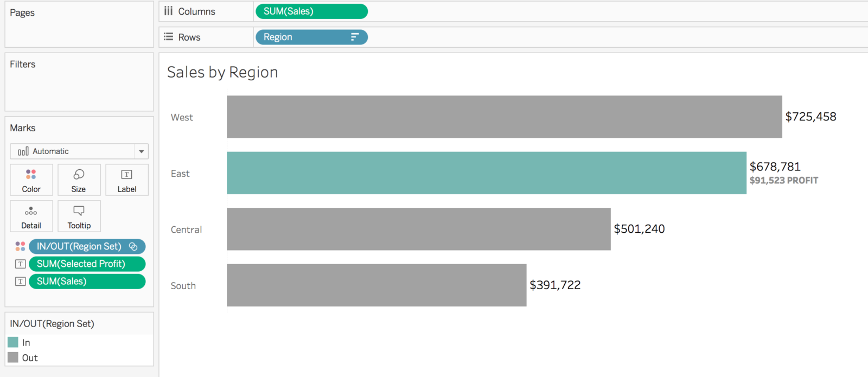Click the Region pill on Rows shelf

coord(304,37)
